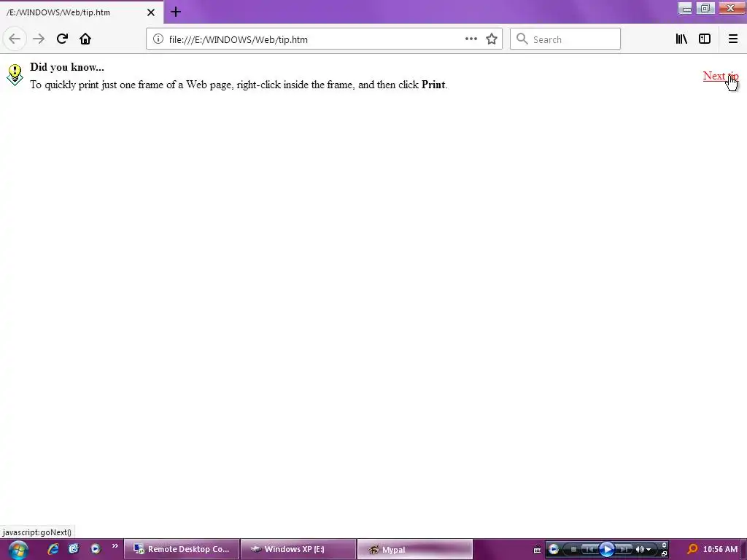The height and width of the screenshot is (560, 747).
Task: Switch to Remote Desktop Connection taskbar button
Action: [x=182, y=549]
